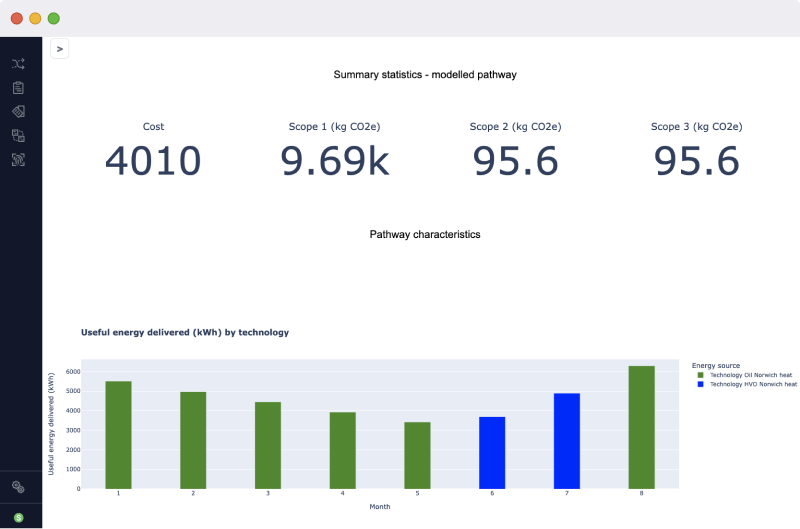Click the green bar for month 5
Screen dimensions: 800x529
pyautogui.click(x=417, y=455)
